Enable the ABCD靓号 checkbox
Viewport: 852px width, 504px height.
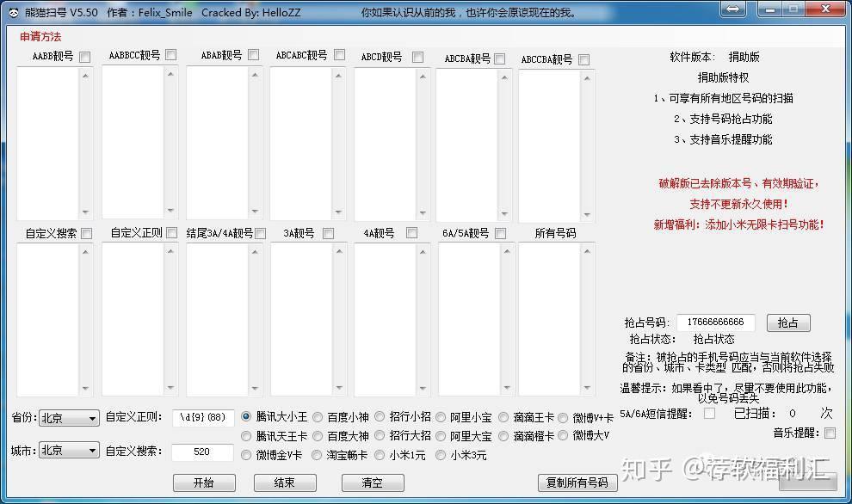(417, 55)
